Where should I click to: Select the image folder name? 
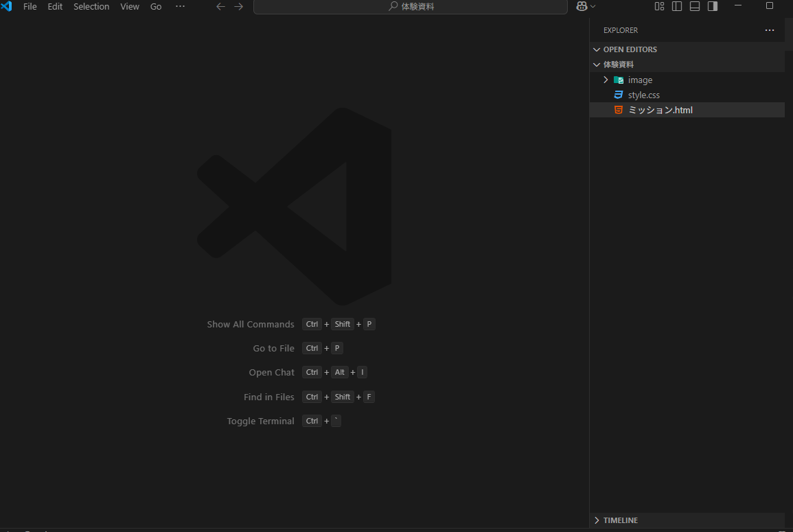click(x=641, y=80)
